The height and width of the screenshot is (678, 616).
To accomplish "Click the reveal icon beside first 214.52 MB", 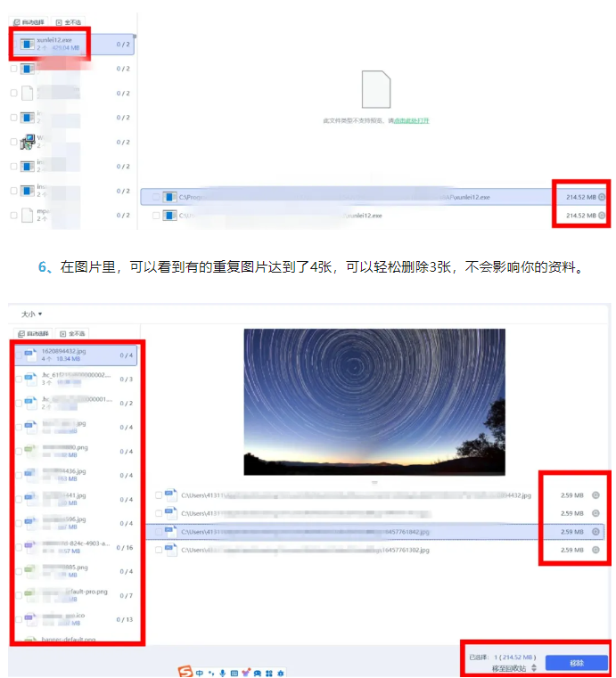I will pos(603,197).
